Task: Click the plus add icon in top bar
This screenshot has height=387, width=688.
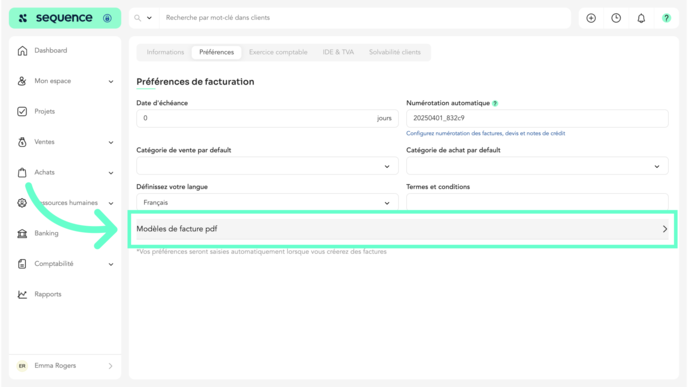Action: coord(591,18)
